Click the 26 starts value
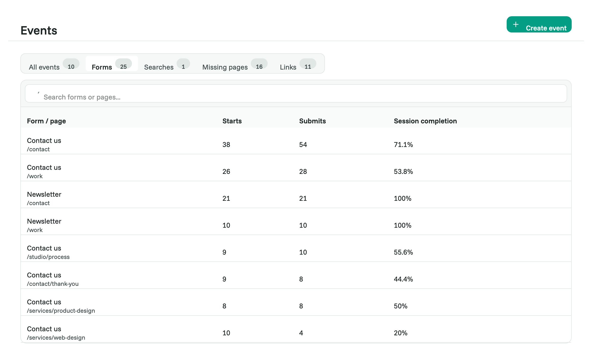The height and width of the screenshot is (364, 592). click(226, 172)
